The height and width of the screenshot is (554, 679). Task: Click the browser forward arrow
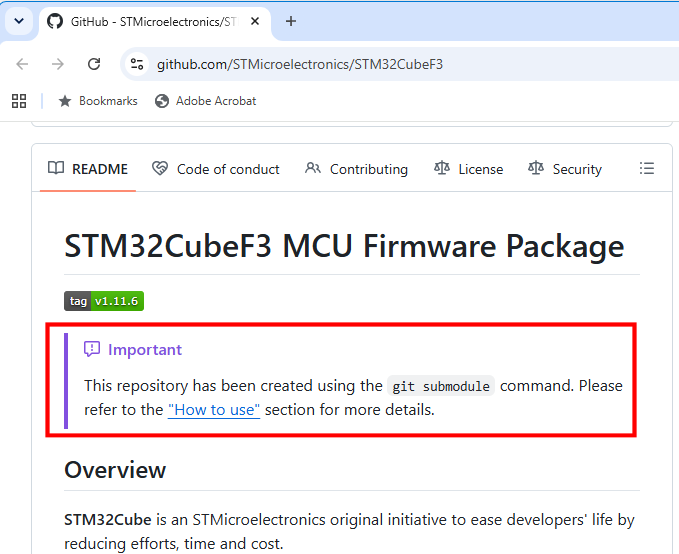[58, 64]
